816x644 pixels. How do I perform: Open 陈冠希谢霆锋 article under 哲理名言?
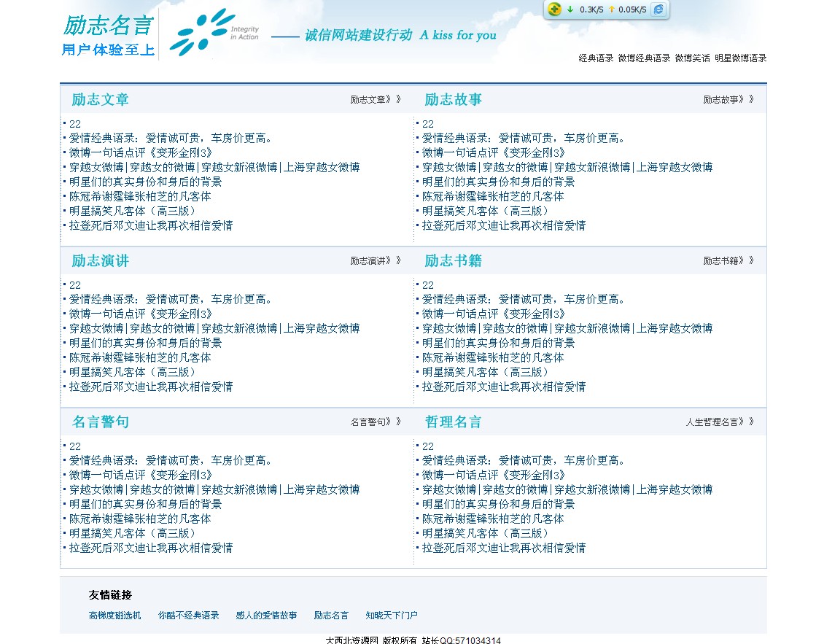click(493, 519)
